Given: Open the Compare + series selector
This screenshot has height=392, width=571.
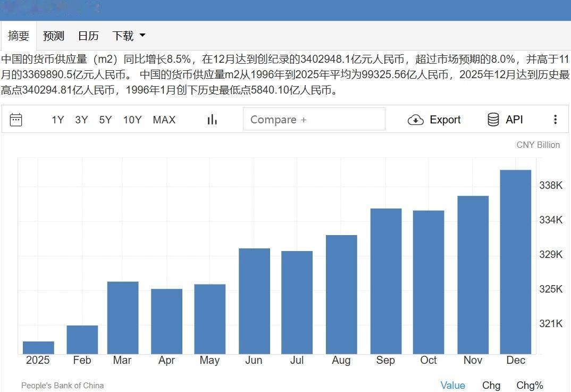Looking at the screenshot, I should pos(314,119).
